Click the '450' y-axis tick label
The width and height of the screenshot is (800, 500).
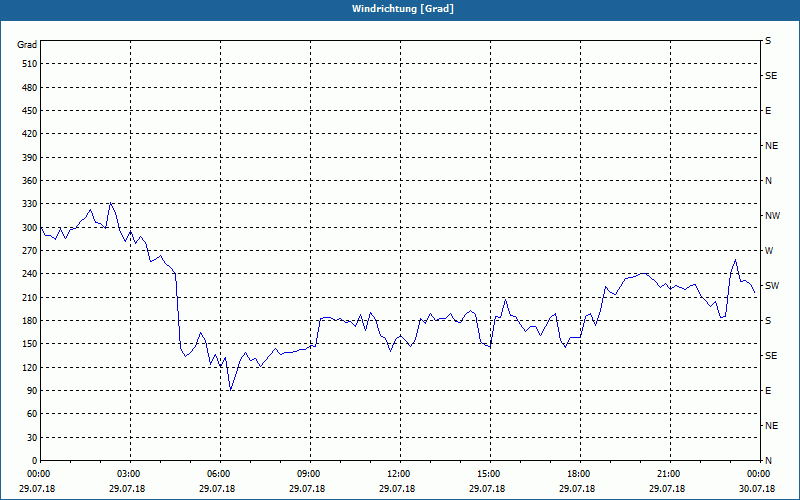tap(30, 111)
